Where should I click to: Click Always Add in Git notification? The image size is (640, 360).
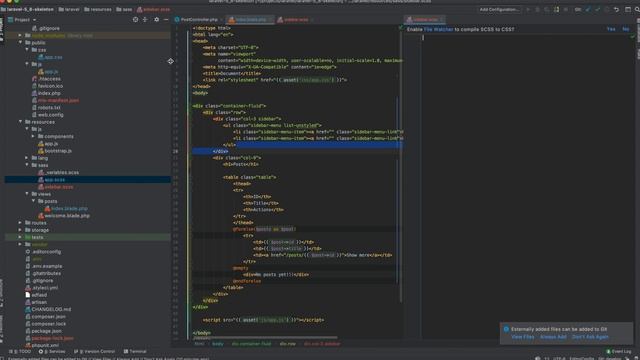tap(553, 337)
